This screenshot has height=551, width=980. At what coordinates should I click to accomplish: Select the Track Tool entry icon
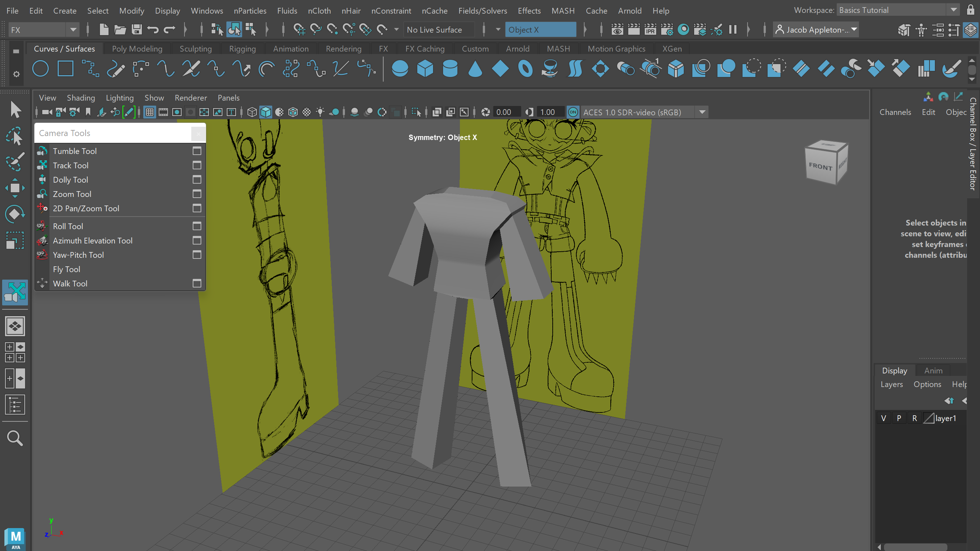(42, 165)
